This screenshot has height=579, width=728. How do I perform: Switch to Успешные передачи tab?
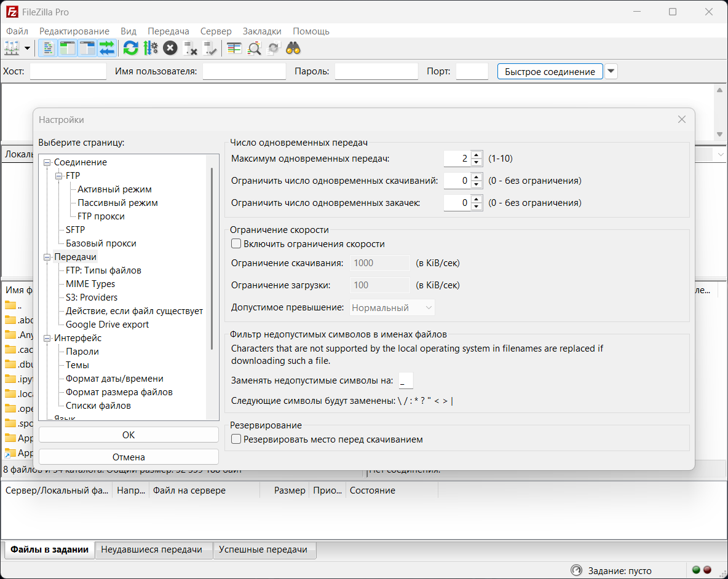pos(263,549)
